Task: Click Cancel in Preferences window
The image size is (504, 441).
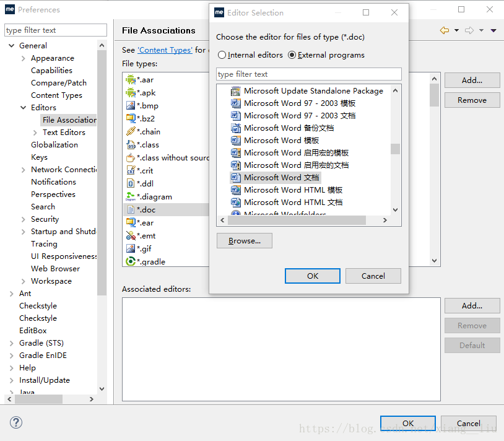Action: (x=469, y=423)
